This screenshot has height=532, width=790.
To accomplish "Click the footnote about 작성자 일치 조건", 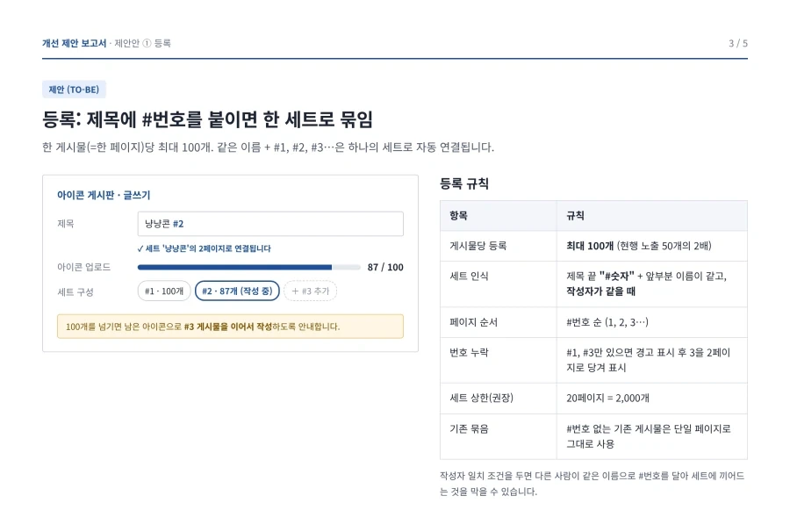I will click(592, 484).
